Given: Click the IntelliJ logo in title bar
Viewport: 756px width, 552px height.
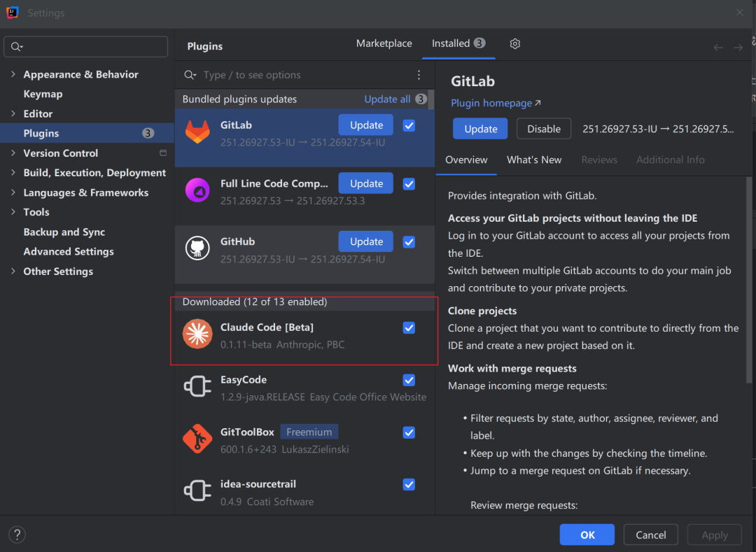Looking at the screenshot, I should click(x=13, y=13).
